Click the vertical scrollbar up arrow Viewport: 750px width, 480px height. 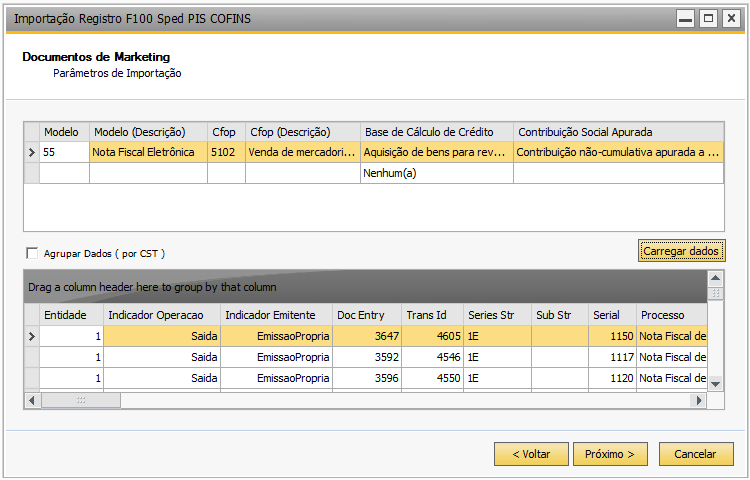click(x=716, y=278)
